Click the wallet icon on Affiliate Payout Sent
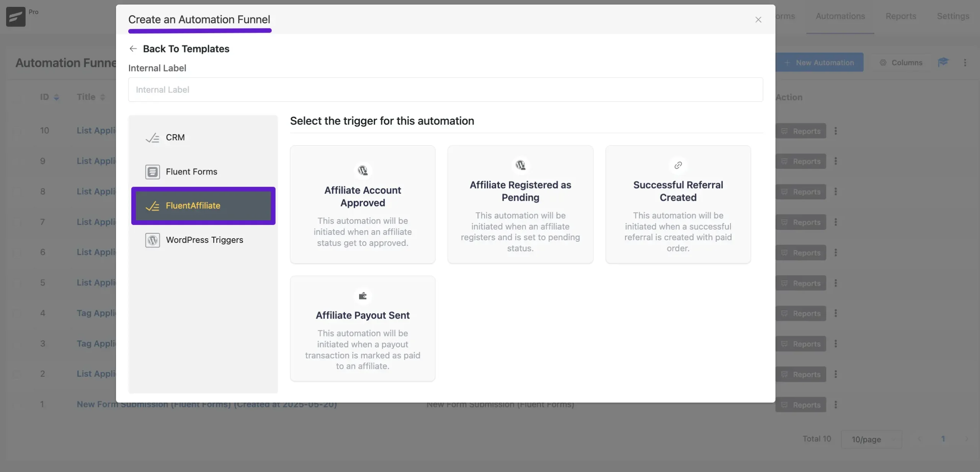Screen dimensions: 980x472 (363, 296)
